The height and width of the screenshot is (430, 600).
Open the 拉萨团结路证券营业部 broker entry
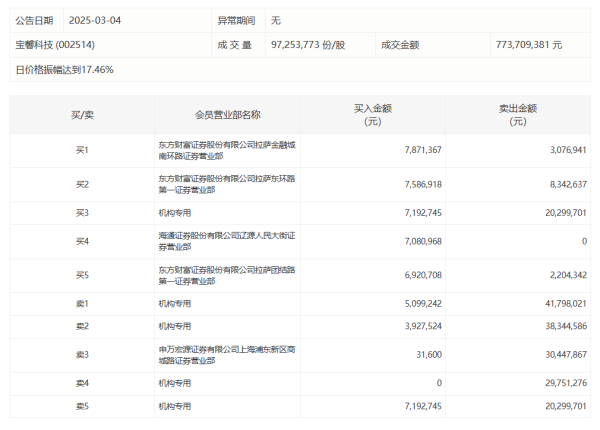(x=227, y=275)
